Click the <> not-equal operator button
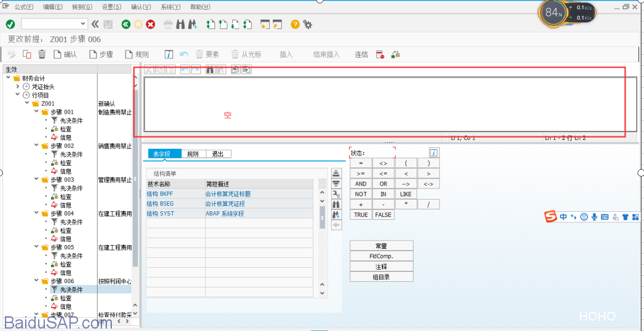This screenshot has height=331, width=644. click(383, 163)
